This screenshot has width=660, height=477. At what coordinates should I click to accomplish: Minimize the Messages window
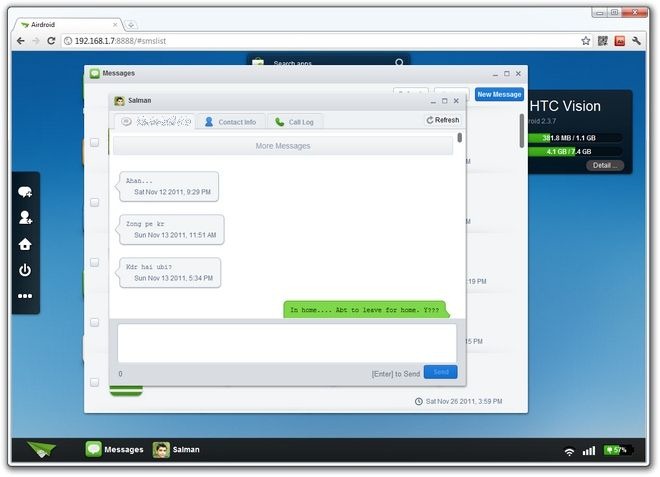click(495, 74)
